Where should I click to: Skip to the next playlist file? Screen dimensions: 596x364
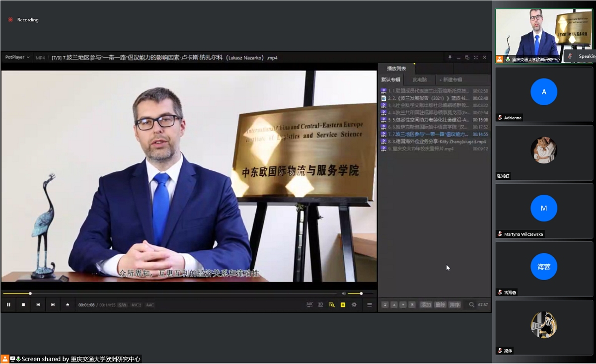pyautogui.click(x=53, y=305)
